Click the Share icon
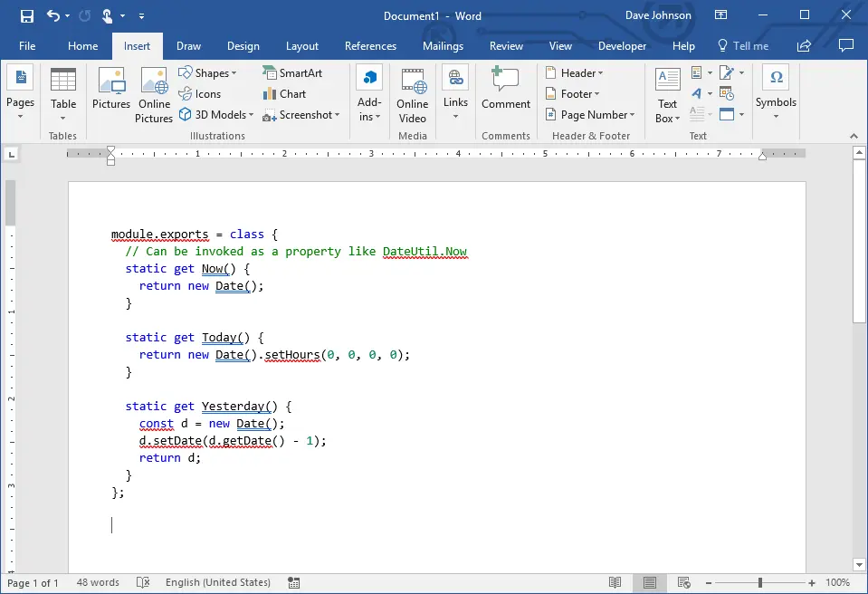 pos(804,46)
